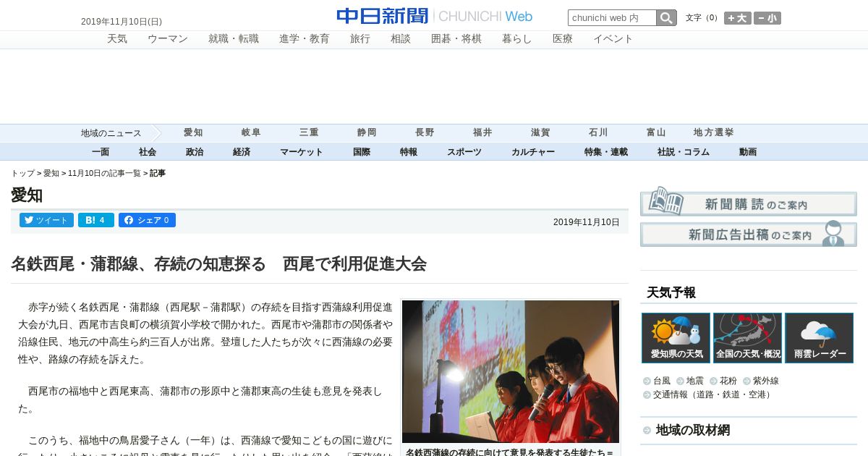Open the 紫外線 weather link
868x456 pixels.
[x=766, y=381]
